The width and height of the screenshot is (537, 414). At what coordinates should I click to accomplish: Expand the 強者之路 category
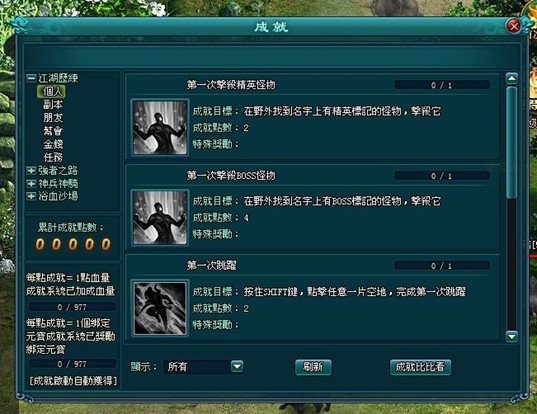point(31,170)
